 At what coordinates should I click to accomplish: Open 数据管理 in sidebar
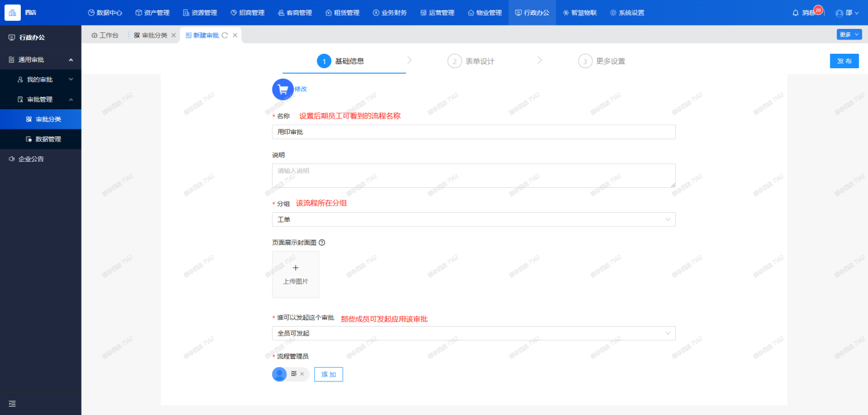41,139
